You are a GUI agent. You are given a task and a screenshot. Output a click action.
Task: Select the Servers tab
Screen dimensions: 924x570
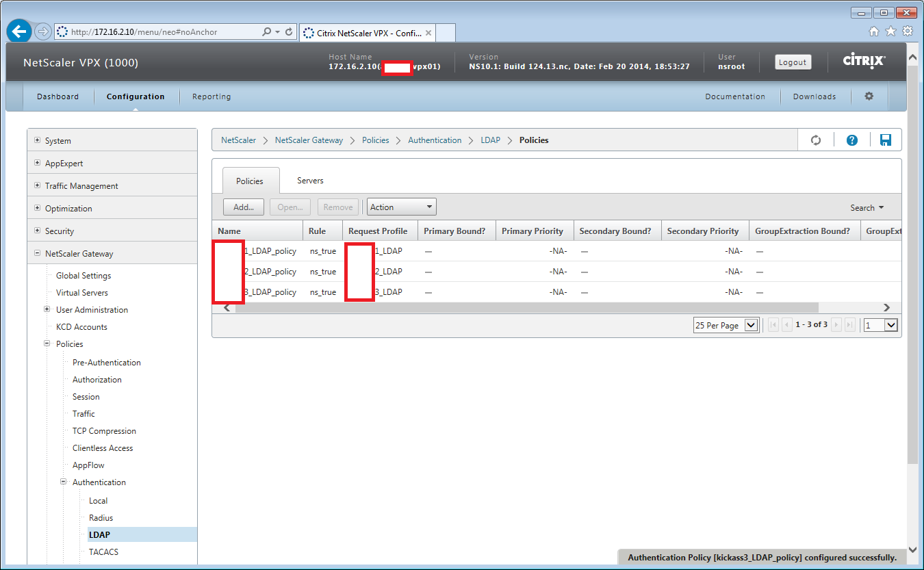tap(310, 181)
